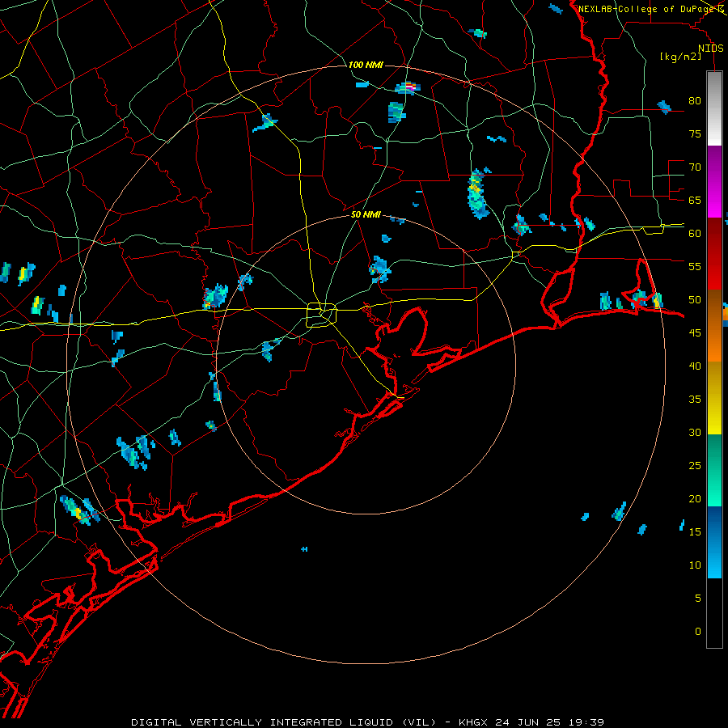
Task: Click the tall green-yellow cell northeast of 50 NMI ring
Action: (x=478, y=193)
